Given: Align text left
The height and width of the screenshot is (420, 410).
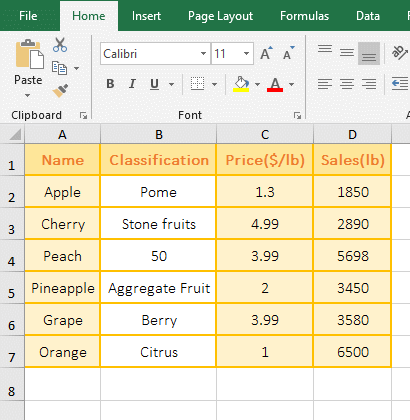Looking at the screenshot, I should point(325,84).
